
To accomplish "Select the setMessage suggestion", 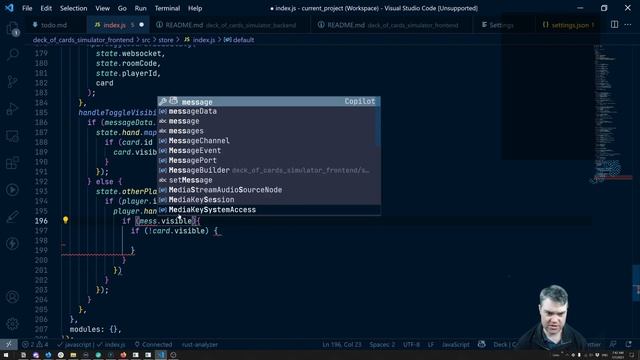I will pos(269,180).
